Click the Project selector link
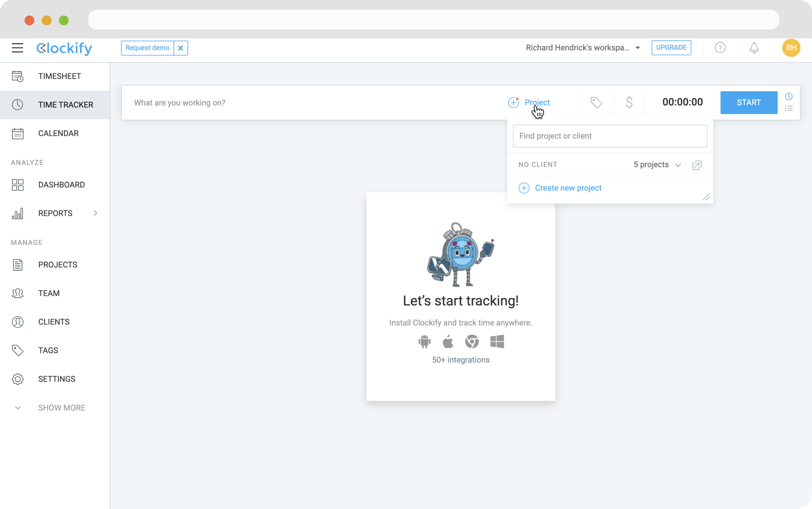The width and height of the screenshot is (812, 509). point(537,103)
